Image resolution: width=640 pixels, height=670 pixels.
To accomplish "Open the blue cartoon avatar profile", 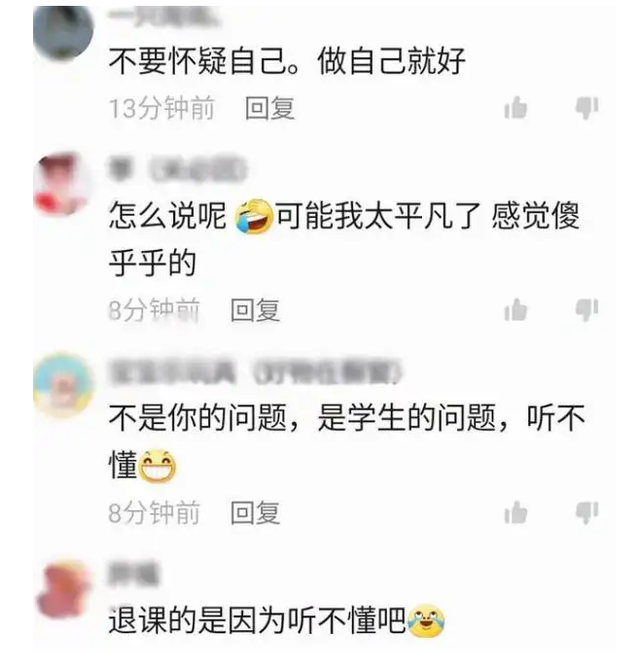I will (x=63, y=385).
